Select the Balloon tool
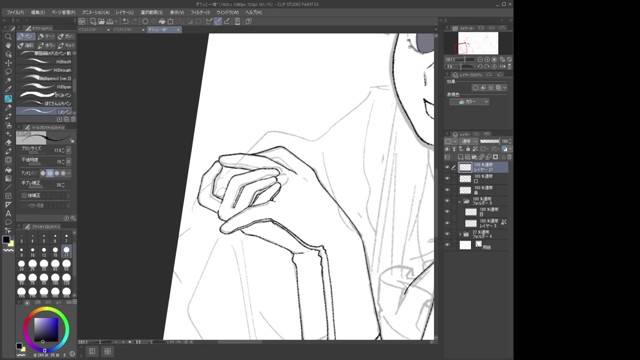The height and width of the screenshot is (360, 640). tap(8, 222)
